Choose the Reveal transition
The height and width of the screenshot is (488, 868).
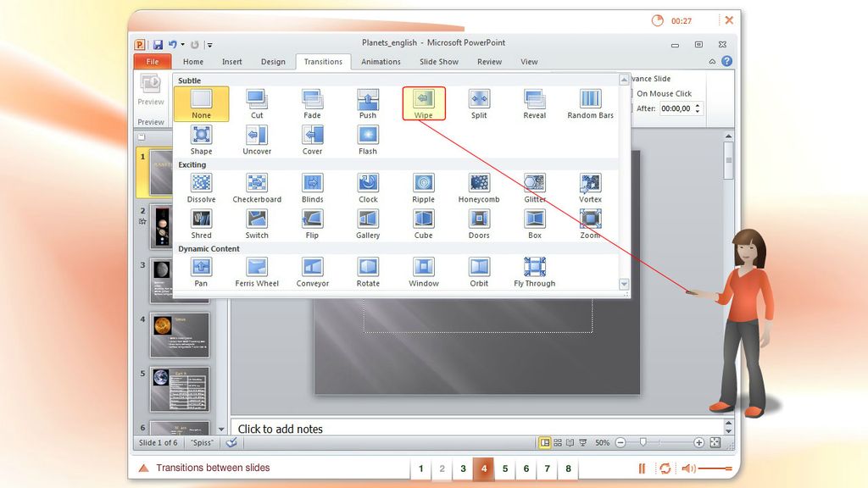pyautogui.click(x=534, y=104)
